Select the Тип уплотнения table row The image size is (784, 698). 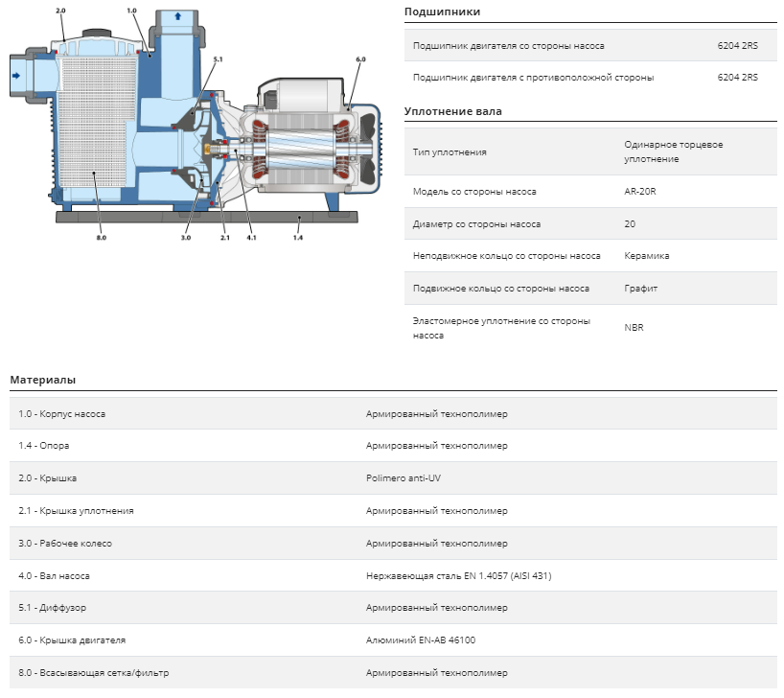tap(590, 151)
